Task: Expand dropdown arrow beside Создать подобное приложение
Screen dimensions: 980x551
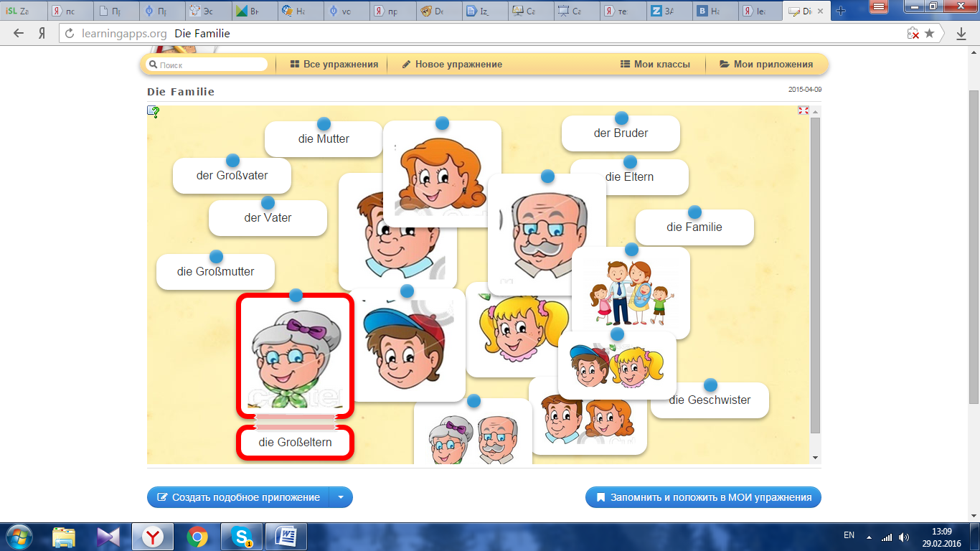Action: click(341, 497)
